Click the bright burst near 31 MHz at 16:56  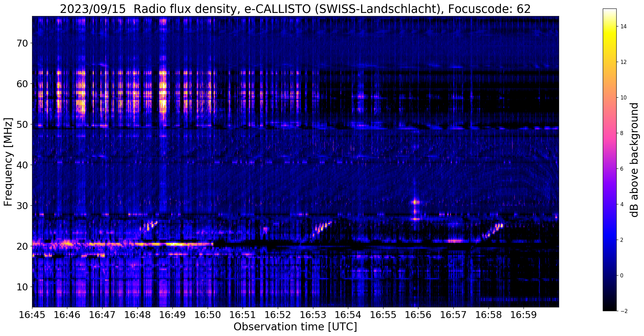click(x=415, y=202)
